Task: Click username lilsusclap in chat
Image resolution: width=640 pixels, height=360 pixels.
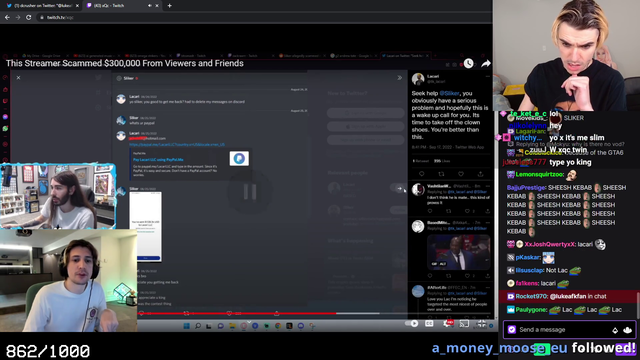Action: (x=529, y=270)
